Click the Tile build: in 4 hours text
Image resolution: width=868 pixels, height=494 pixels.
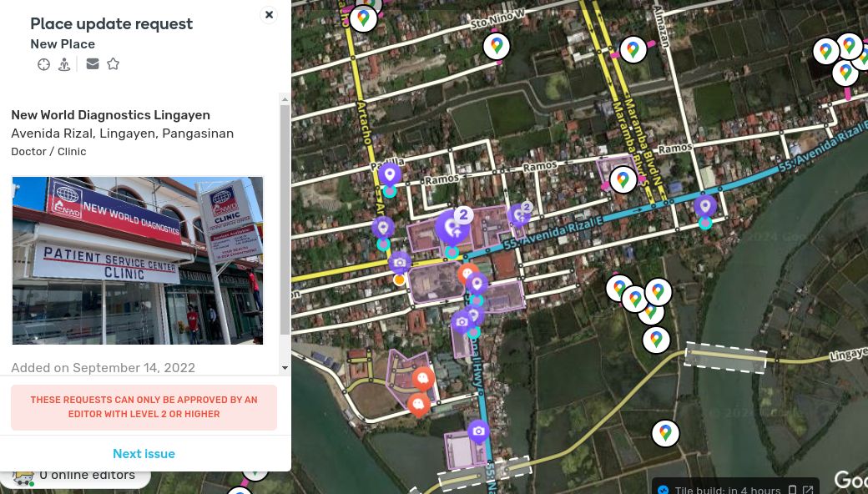pos(728,490)
